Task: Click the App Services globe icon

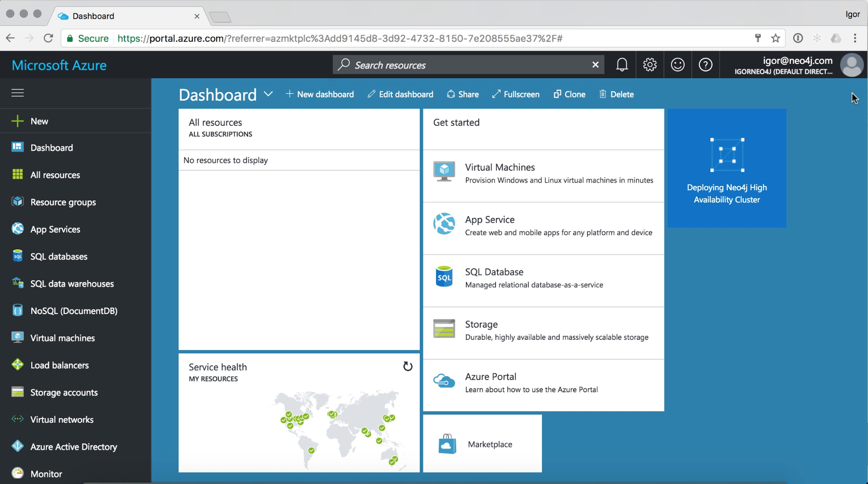Action: (x=17, y=229)
